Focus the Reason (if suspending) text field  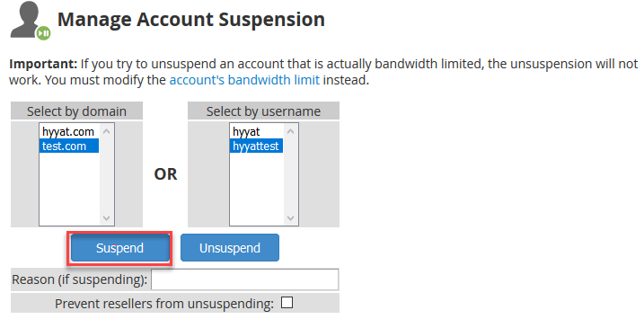click(x=245, y=279)
